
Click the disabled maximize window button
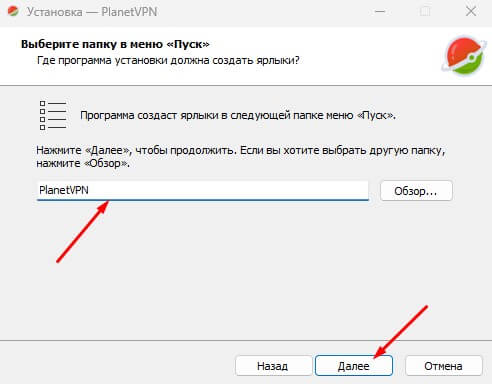click(425, 11)
